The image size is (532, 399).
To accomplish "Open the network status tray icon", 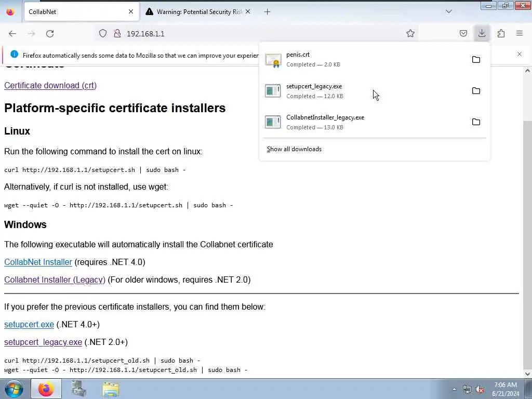I will [467, 390].
